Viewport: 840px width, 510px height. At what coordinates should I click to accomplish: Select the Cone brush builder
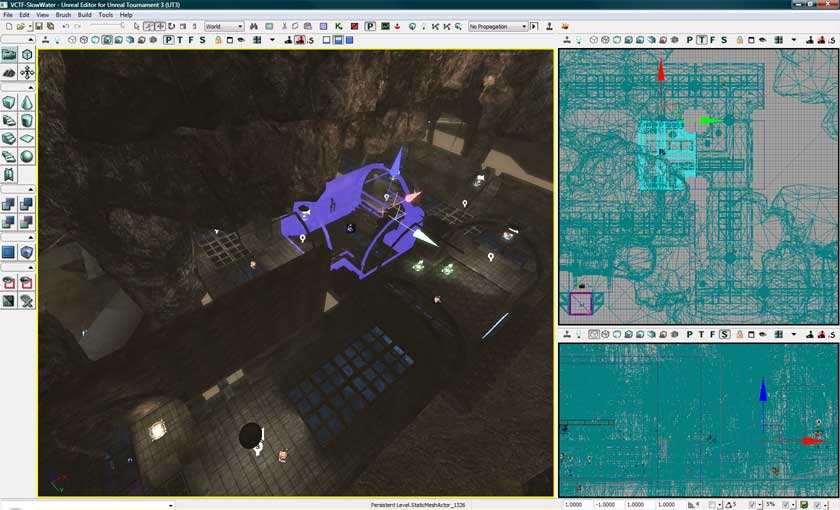click(27, 102)
